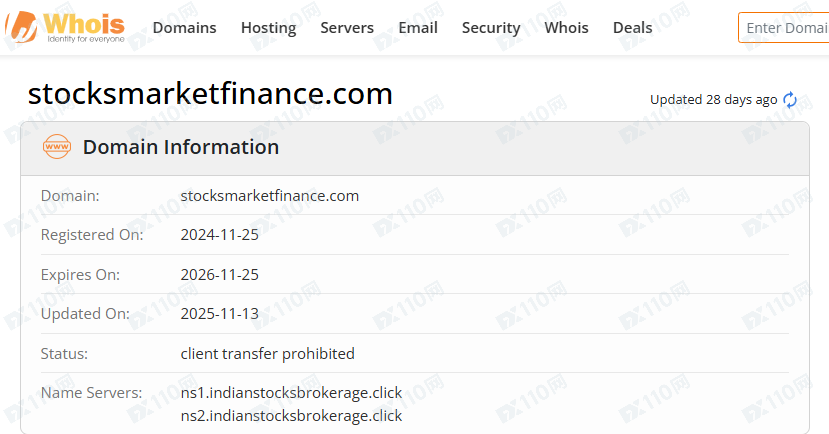The height and width of the screenshot is (434, 829).
Task: Open the Deals menu
Action: pyautogui.click(x=632, y=28)
